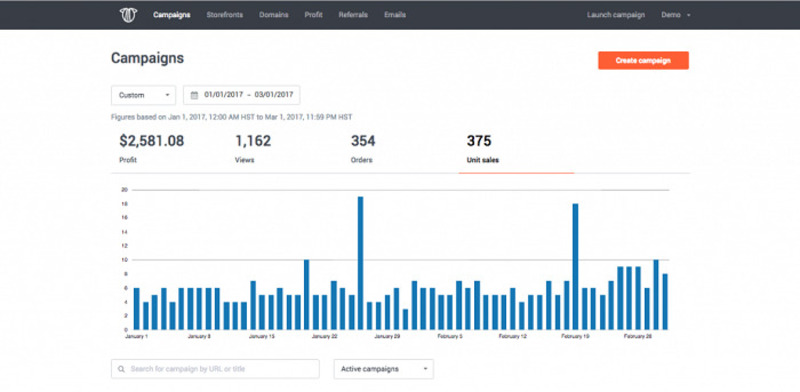Expand the Active campaigns filter dropdown
This screenshot has height=392, width=800.
coord(384,369)
